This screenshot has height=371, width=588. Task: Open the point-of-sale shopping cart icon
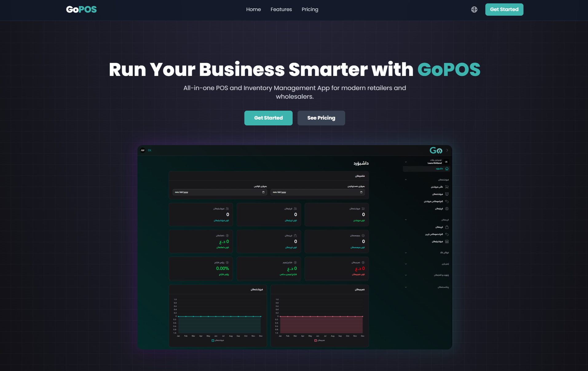pos(447,187)
